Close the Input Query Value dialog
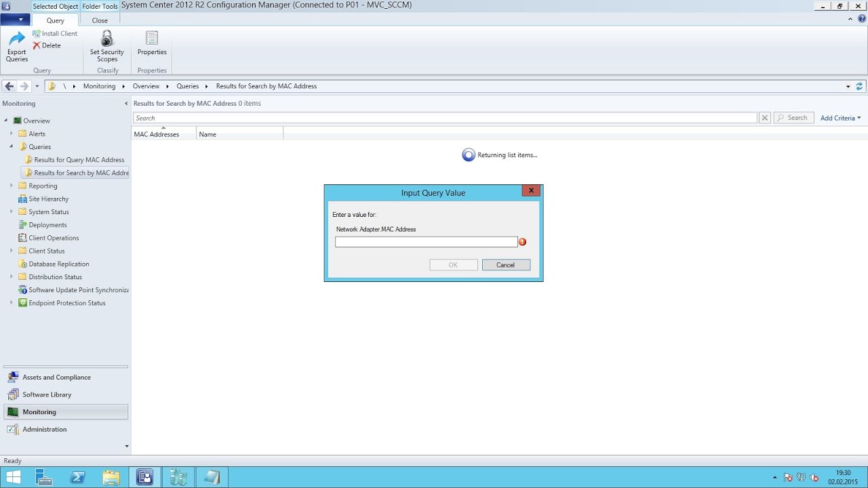 tap(531, 190)
